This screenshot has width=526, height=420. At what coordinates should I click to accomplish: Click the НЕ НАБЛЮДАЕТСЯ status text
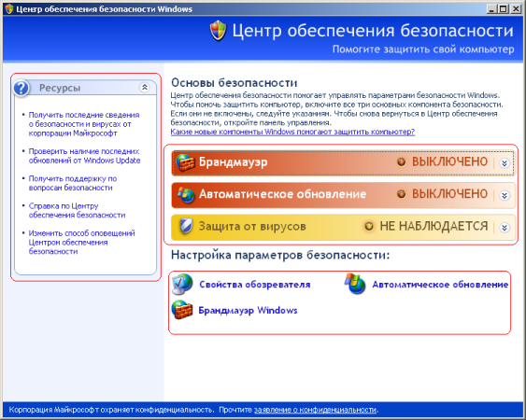tap(434, 226)
